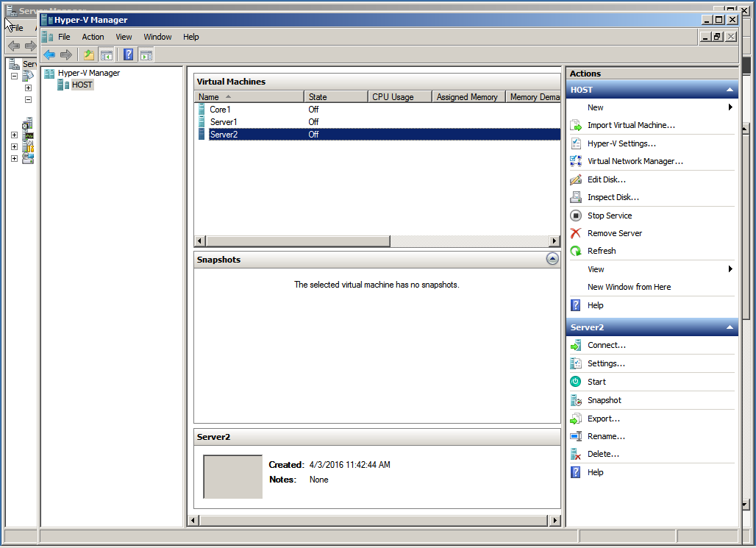Viewport: 756px width, 548px height.
Task: Expand the New submenu arrow
Action: 730,107
